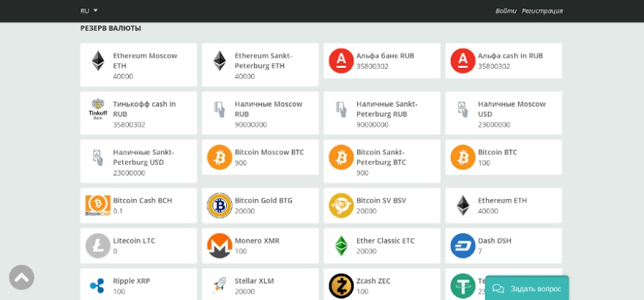Click the Ethereum Sankt-Peterburg ETH icon
This screenshot has height=300, width=644.
pyautogui.click(x=220, y=61)
